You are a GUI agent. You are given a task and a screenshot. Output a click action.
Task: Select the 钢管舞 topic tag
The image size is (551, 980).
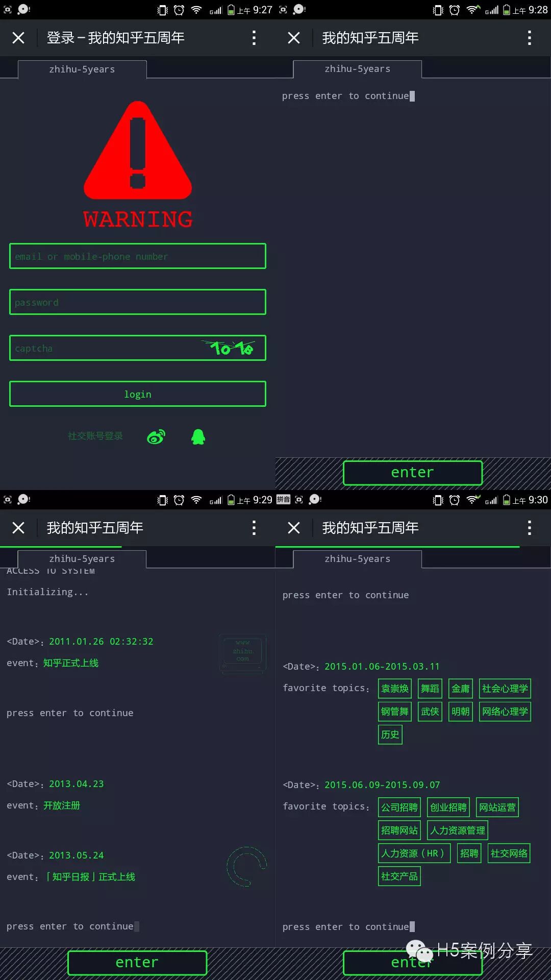pyautogui.click(x=395, y=712)
